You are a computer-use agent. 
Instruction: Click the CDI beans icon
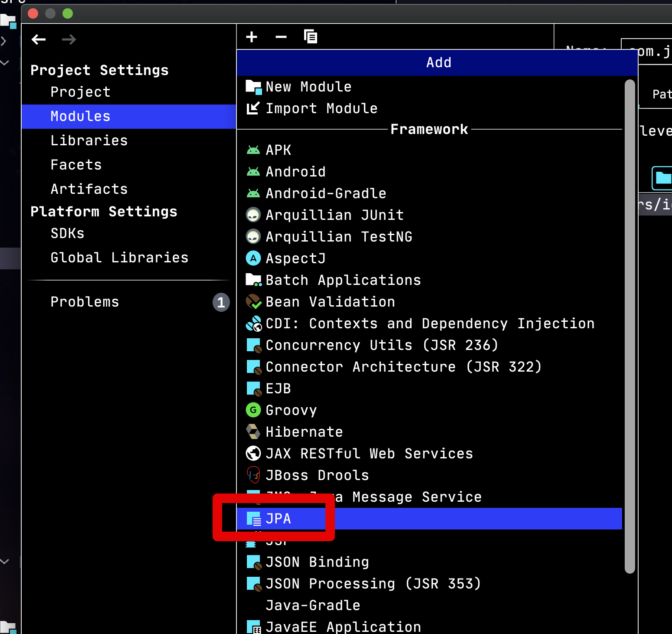tap(253, 324)
